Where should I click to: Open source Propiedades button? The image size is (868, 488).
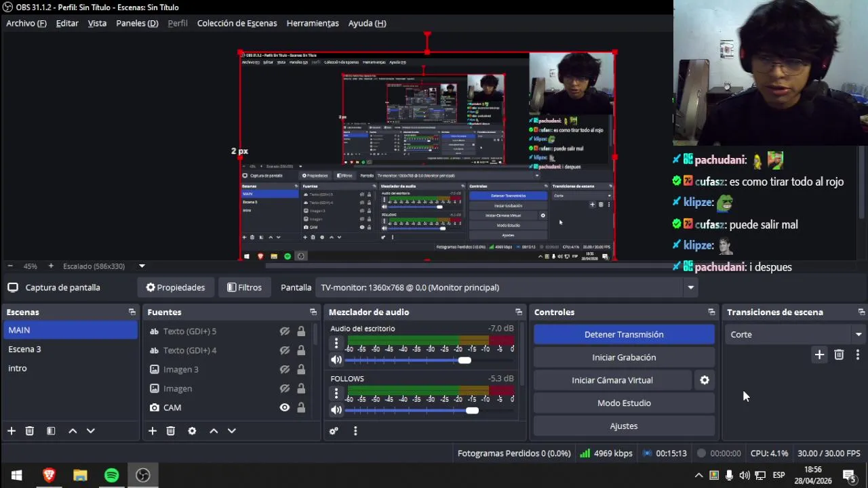[176, 287]
